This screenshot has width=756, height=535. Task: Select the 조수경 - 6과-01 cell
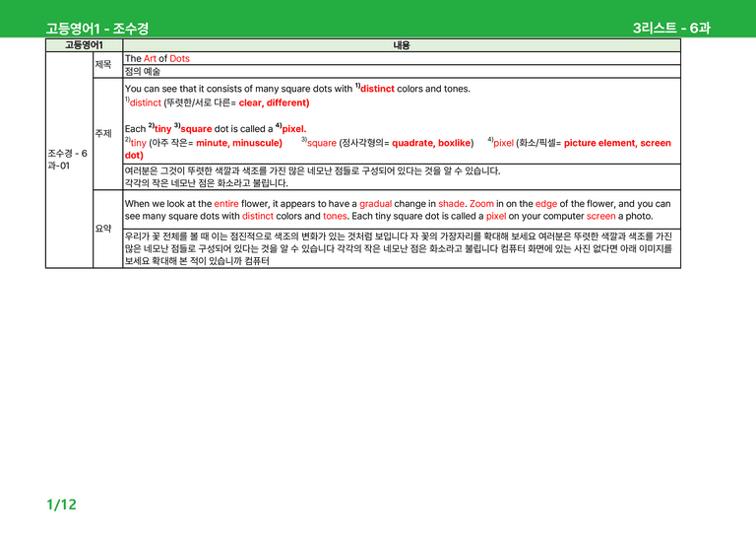coord(70,160)
